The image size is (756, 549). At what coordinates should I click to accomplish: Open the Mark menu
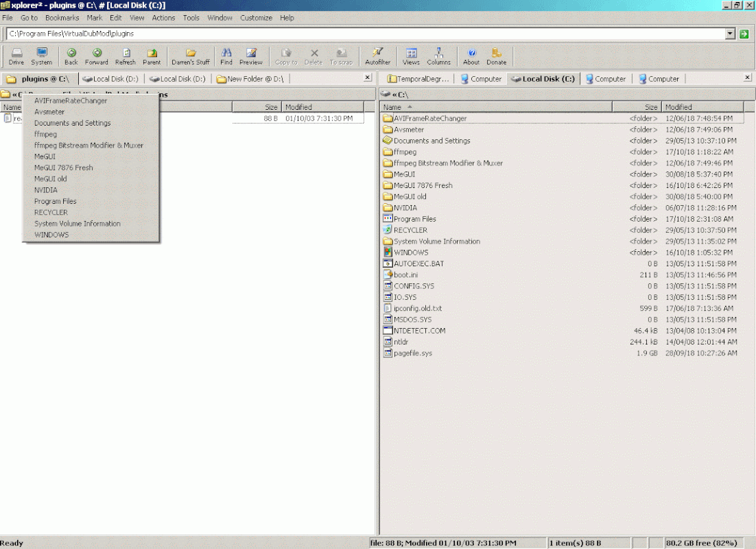[x=95, y=18]
